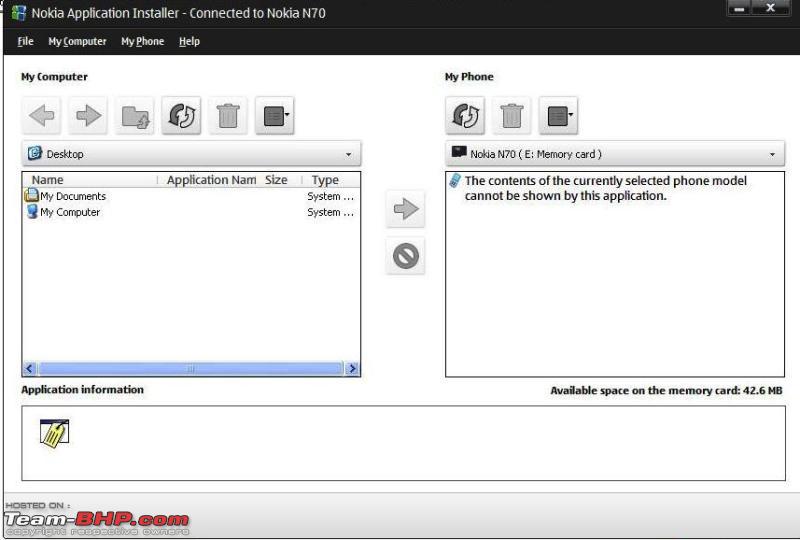Sort by the Size column header

point(279,180)
